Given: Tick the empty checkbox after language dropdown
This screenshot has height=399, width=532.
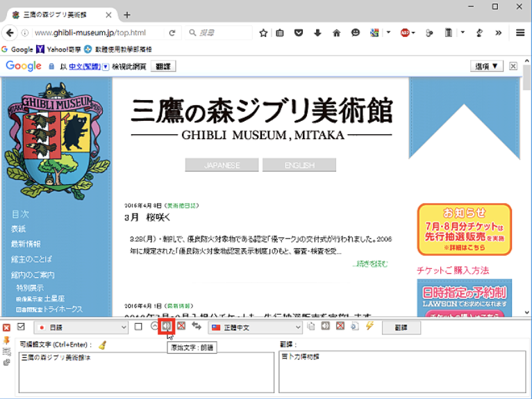Looking at the screenshot, I should coord(138,327).
